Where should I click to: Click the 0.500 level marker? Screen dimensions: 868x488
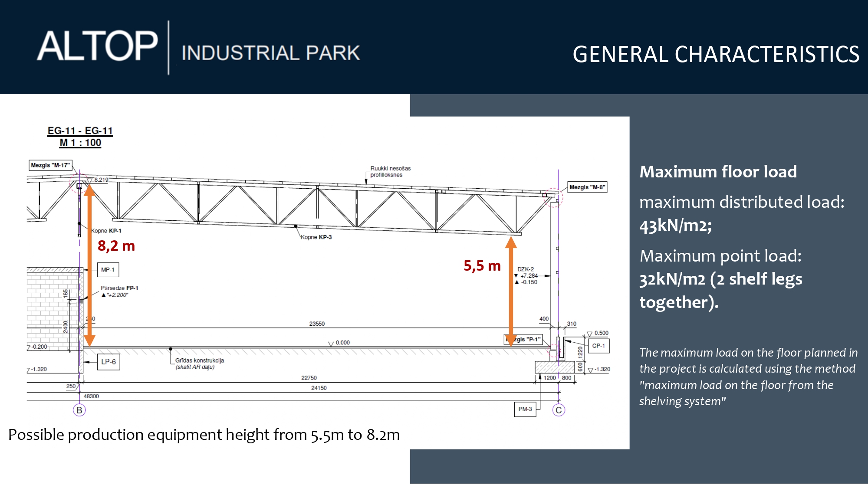coord(598,333)
